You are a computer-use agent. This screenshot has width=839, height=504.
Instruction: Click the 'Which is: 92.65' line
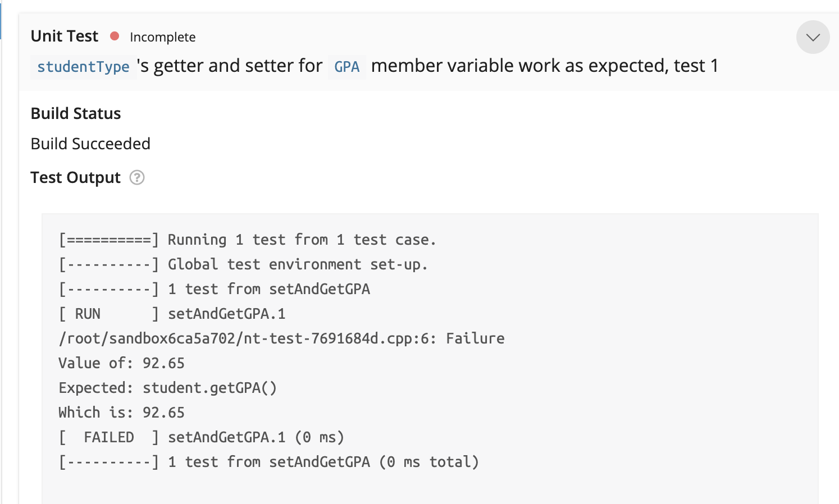pyautogui.click(x=121, y=413)
